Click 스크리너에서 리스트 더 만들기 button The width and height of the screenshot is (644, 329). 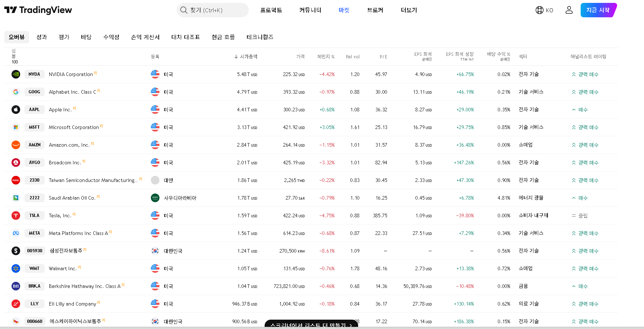311,324
